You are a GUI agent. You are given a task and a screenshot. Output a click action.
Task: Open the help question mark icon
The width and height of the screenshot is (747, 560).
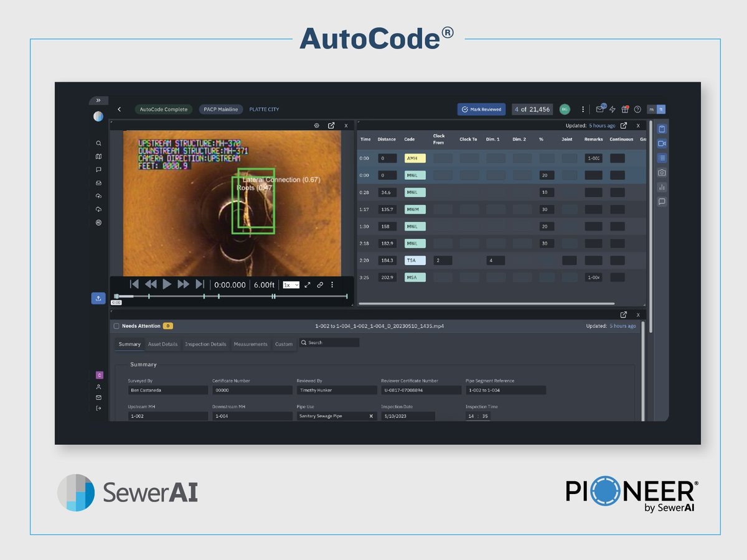tap(637, 110)
